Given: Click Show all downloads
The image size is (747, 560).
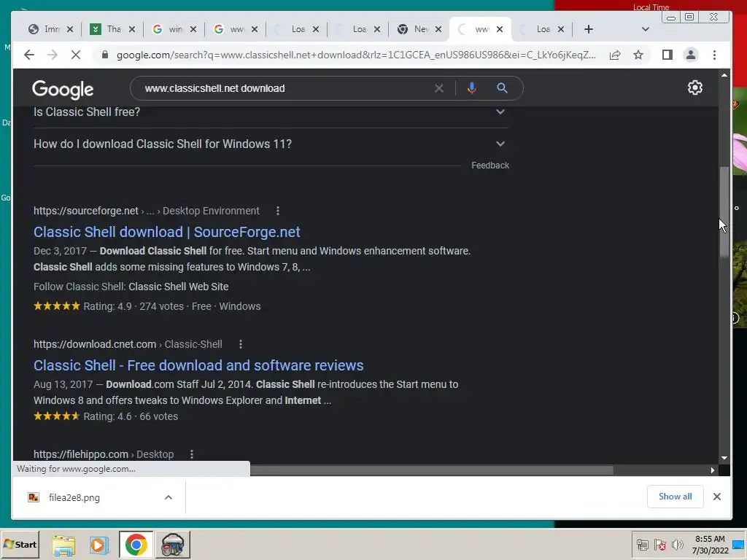Looking at the screenshot, I should pyautogui.click(x=675, y=496).
